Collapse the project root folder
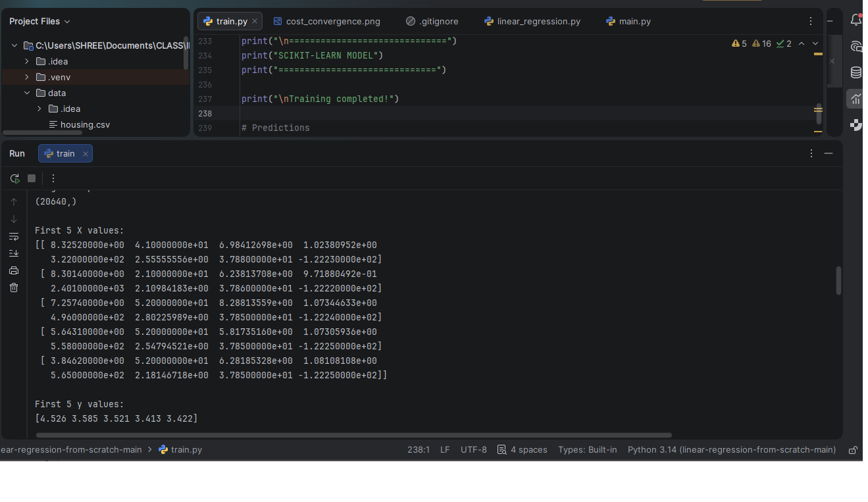 14,45
